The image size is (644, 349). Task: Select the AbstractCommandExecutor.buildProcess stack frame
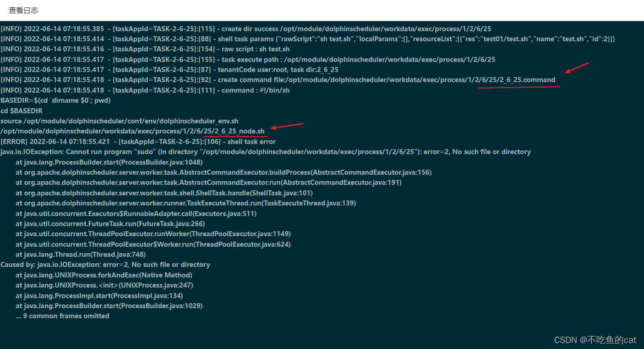224,172
